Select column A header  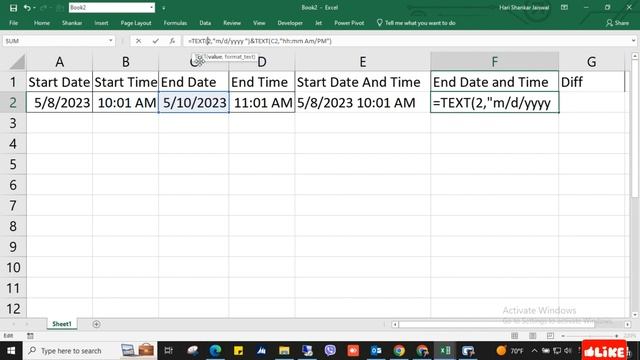[60, 62]
